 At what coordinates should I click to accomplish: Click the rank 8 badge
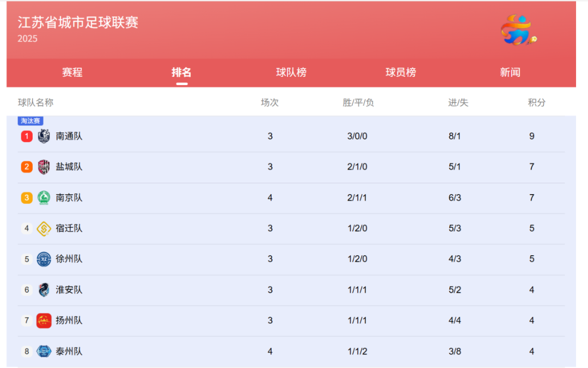(27, 351)
